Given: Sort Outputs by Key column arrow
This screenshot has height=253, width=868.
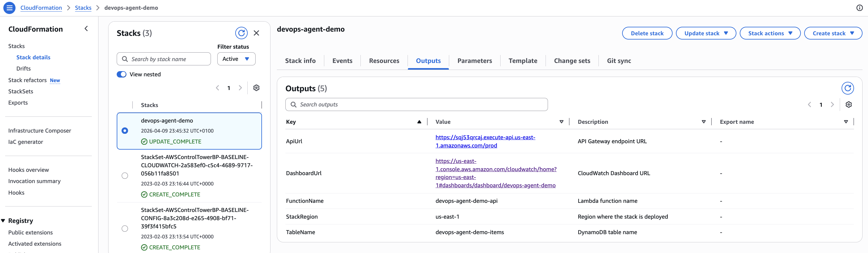Looking at the screenshot, I should pyautogui.click(x=419, y=122).
